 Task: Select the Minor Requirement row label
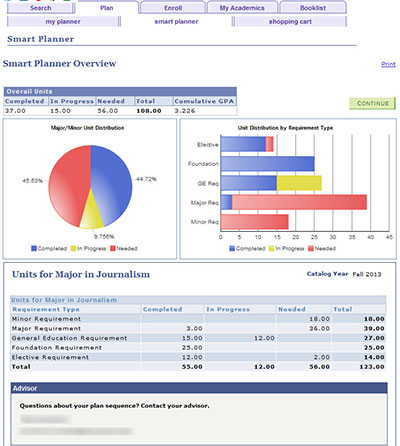tap(46, 319)
